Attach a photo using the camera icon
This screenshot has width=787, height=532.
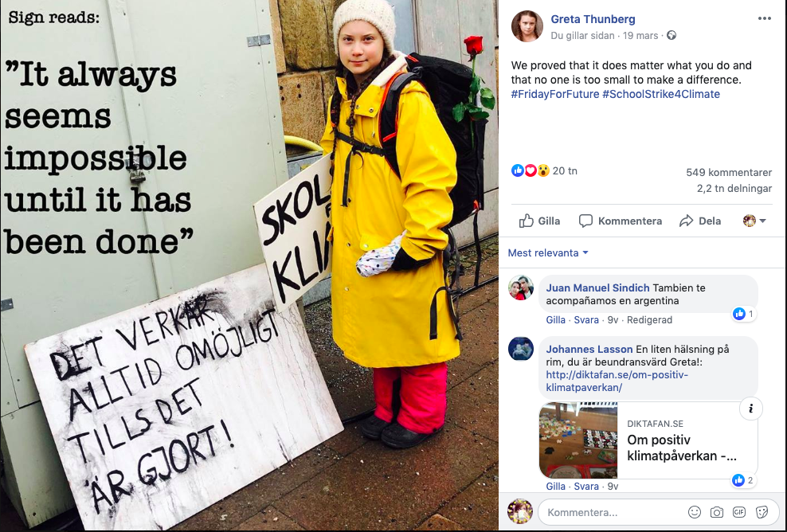point(717,512)
